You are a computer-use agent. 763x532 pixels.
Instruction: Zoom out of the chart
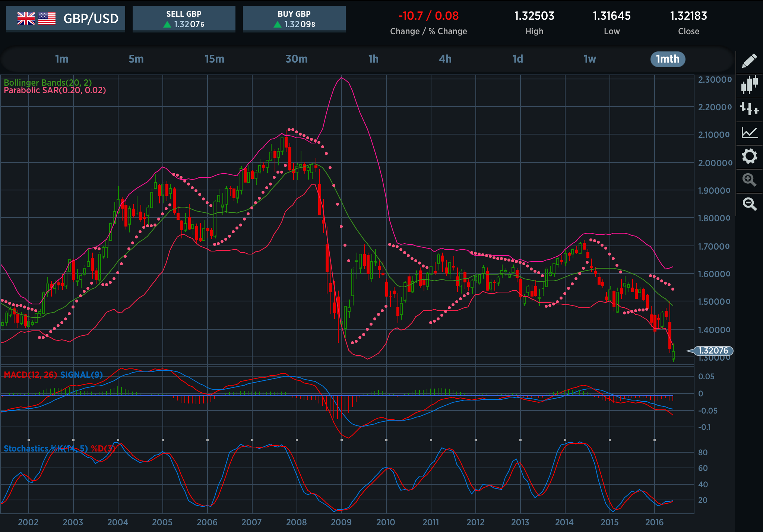(x=749, y=204)
